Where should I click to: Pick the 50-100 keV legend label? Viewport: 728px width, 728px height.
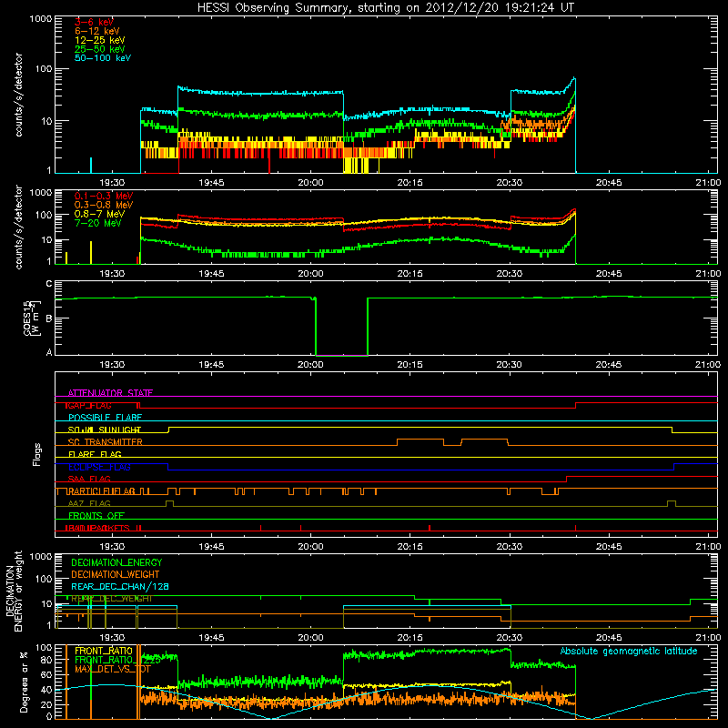103,58
